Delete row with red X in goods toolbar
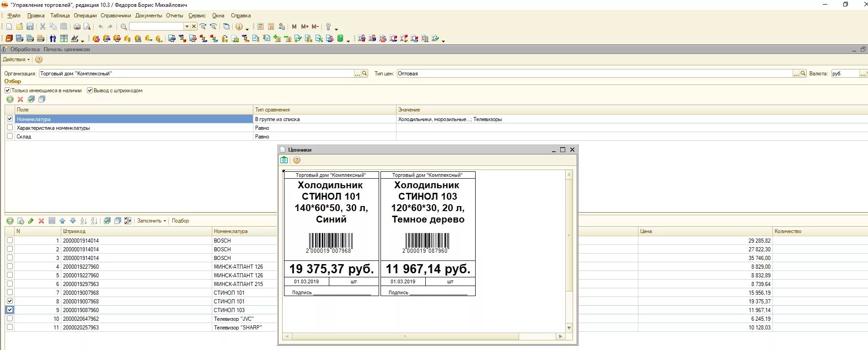Screen dimensions: 868x350 41,221
